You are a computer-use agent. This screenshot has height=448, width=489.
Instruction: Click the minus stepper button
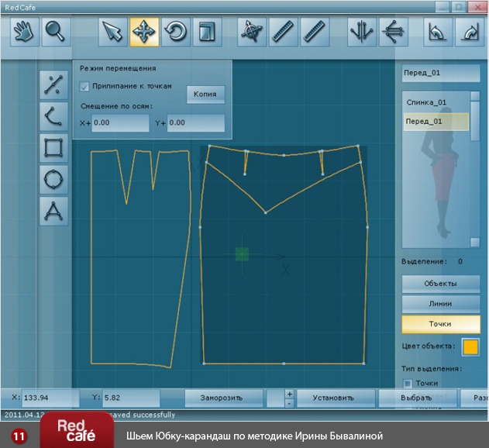(289, 403)
